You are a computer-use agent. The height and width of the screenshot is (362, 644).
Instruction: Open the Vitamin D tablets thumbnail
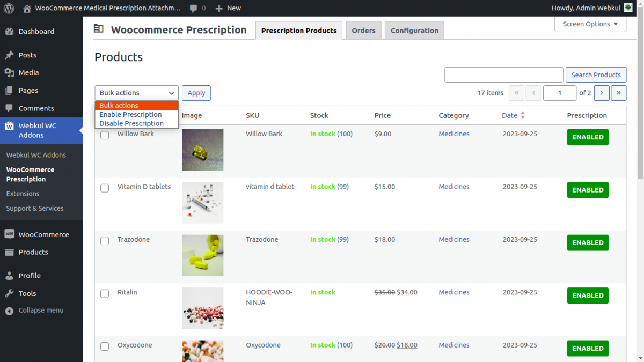(202, 203)
